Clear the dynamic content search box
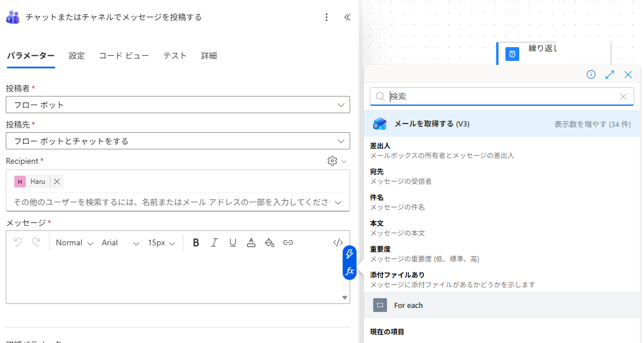The width and height of the screenshot is (644, 343). coord(623,97)
